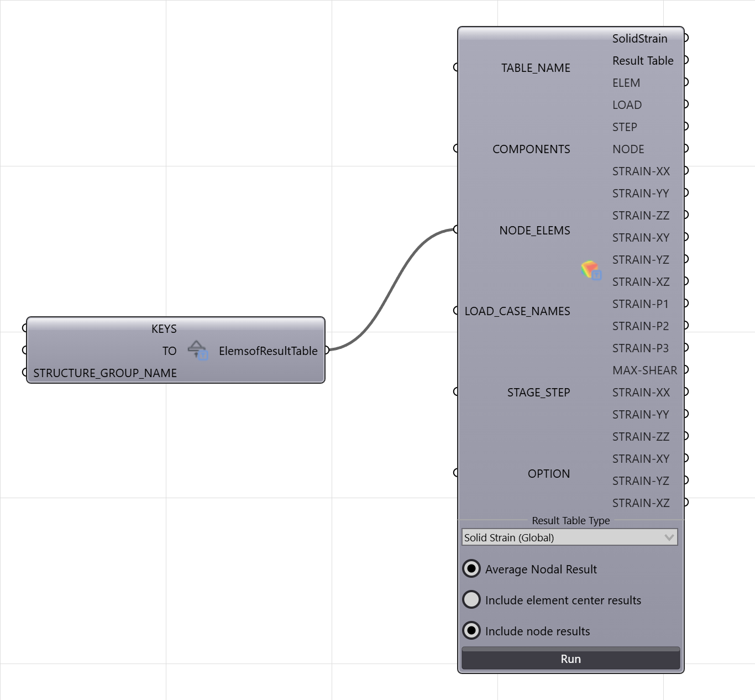Enable Include element center results option

pyautogui.click(x=471, y=599)
